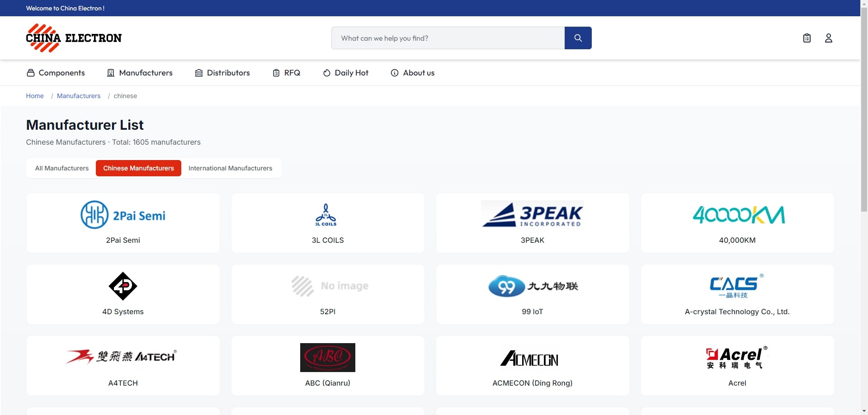Open the clipboard list icon in header
The width and height of the screenshot is (868, 415).
pos(807,38)
